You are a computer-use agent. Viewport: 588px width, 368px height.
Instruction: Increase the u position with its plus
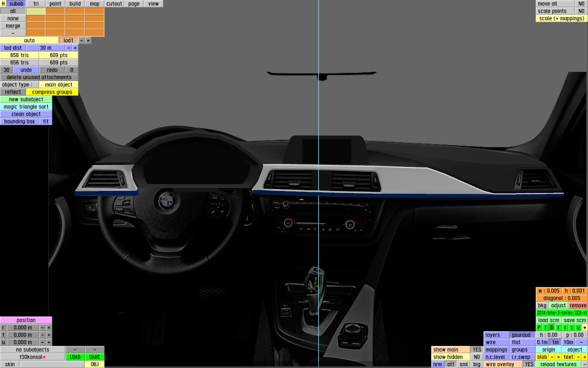coord(49,342)
